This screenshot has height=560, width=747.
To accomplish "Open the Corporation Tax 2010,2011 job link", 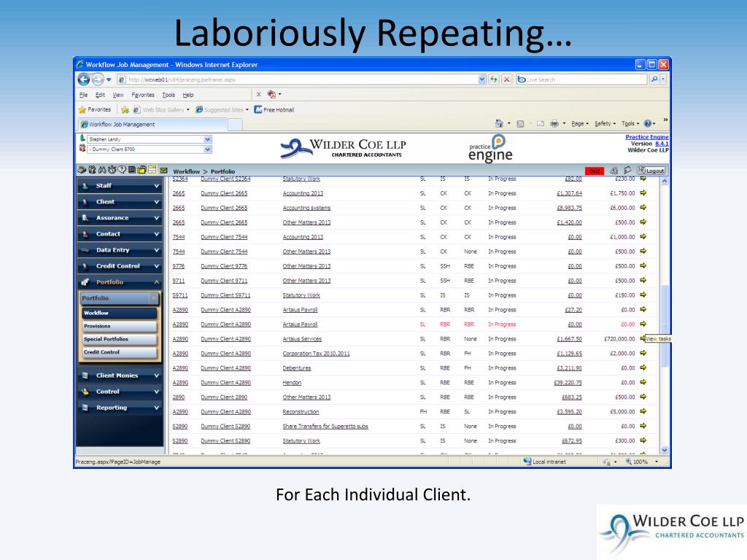I will point(316,354).
